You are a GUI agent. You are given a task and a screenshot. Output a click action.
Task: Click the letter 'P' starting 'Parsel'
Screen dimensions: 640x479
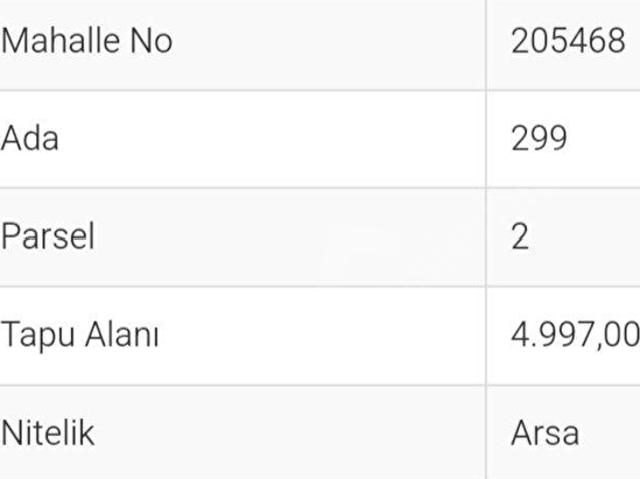(x=10, y=237)
